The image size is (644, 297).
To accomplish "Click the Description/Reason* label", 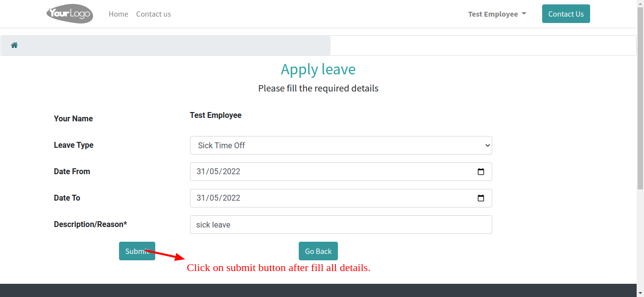I will 90,225.
